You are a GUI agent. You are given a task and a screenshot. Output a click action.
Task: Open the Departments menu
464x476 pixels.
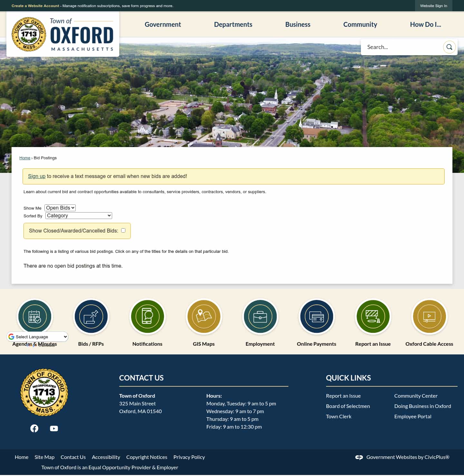coord(233,25)
